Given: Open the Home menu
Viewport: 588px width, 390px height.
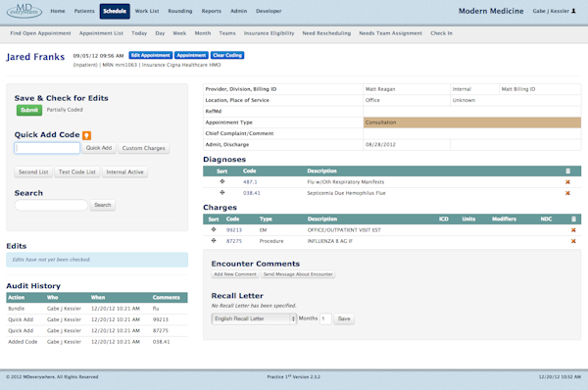Looking at the screenshot, I should [x=58, y=11].
